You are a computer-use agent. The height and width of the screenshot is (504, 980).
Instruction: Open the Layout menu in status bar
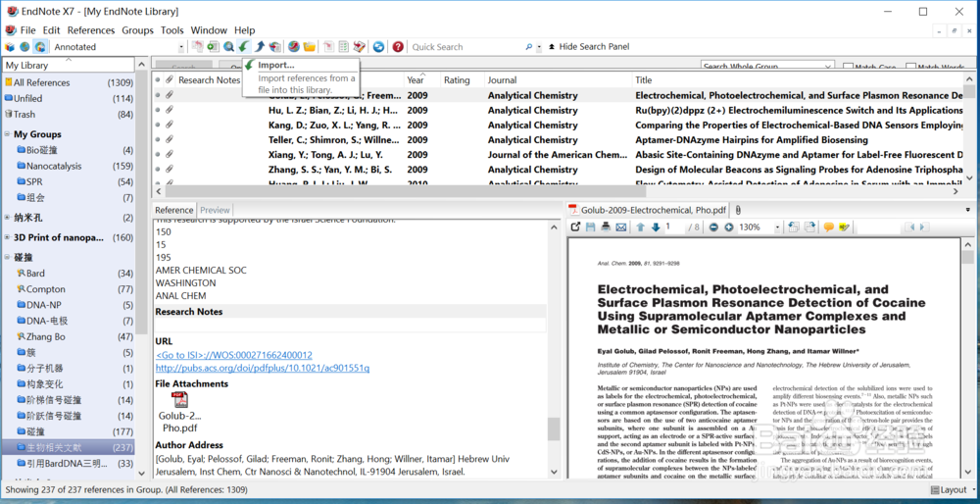pos(954,490)
